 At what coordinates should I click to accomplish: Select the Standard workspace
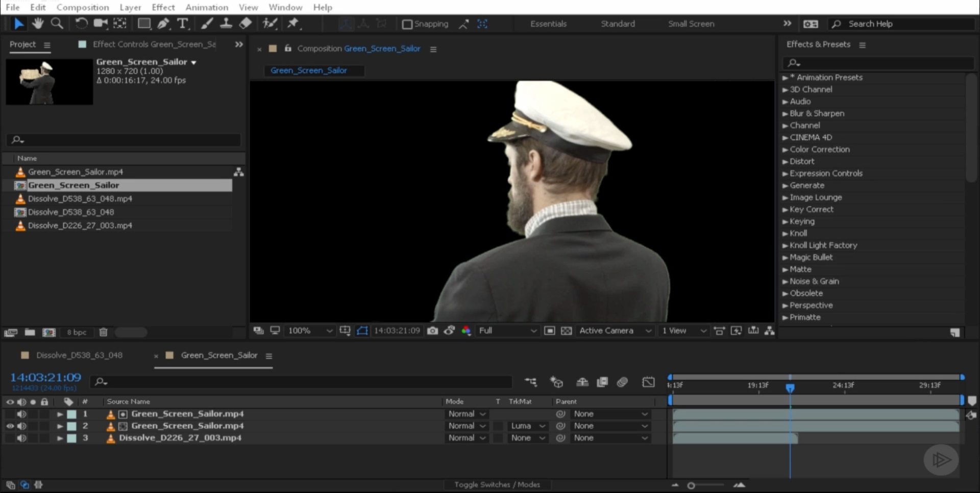[618, 24]
